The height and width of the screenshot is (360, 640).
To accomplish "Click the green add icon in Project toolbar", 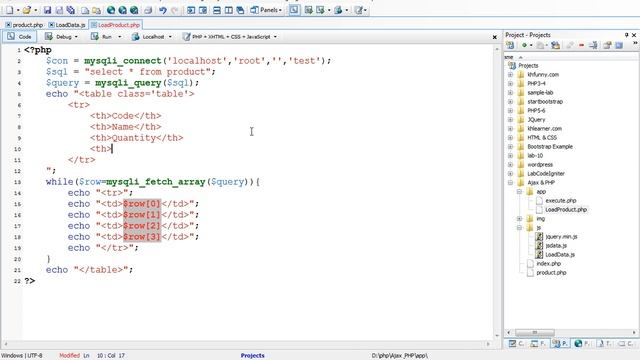I will 524,45.
